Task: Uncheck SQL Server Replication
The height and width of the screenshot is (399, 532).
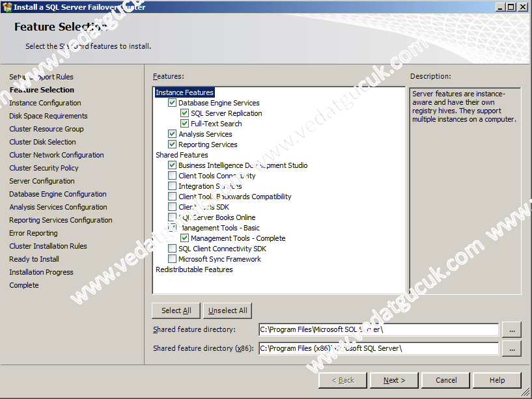Action: coord(184,113)
